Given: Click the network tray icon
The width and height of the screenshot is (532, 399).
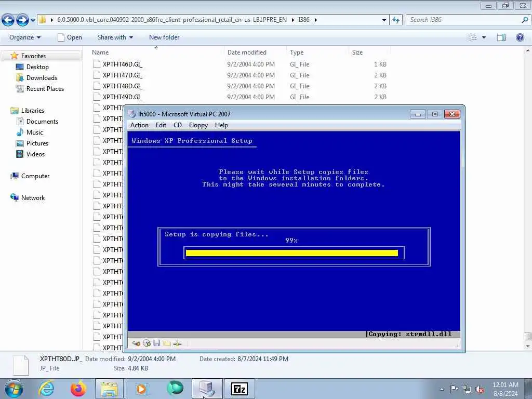Looking at the screenshot, I should (467, 389).
